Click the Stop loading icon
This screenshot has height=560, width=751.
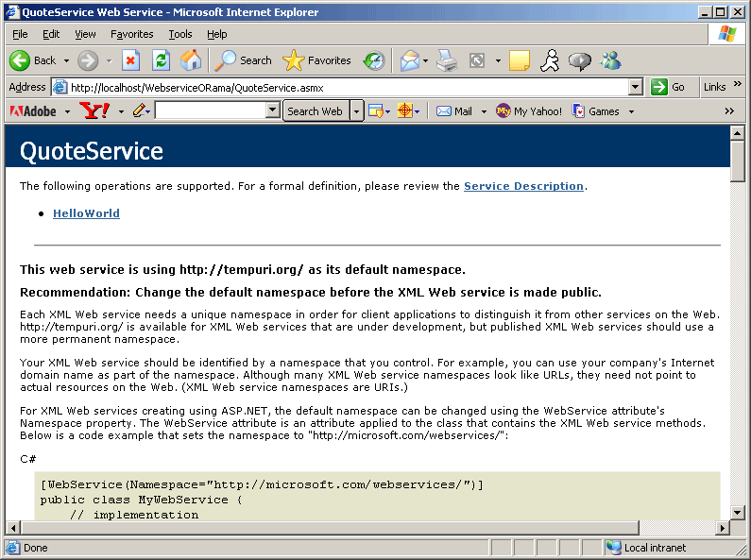(x=131, y=60)
